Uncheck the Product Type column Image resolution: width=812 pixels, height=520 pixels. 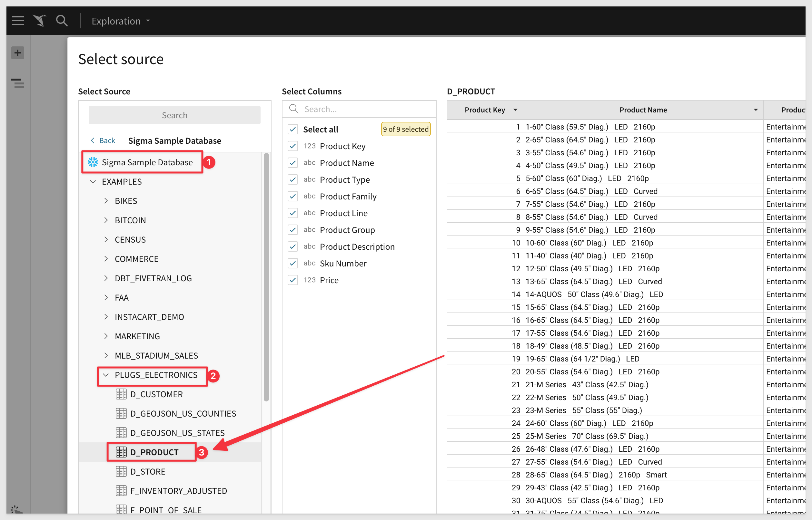292,179
